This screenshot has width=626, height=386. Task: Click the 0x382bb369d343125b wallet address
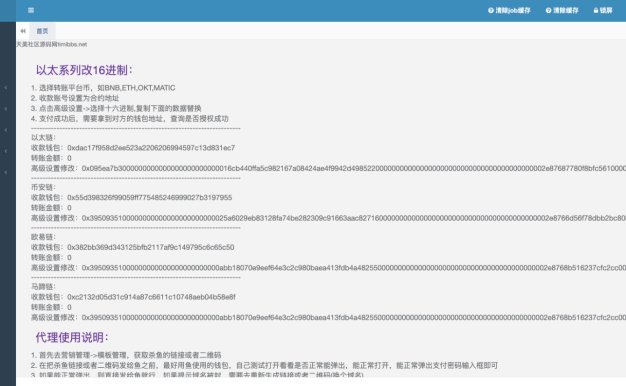tap(151, 247)
